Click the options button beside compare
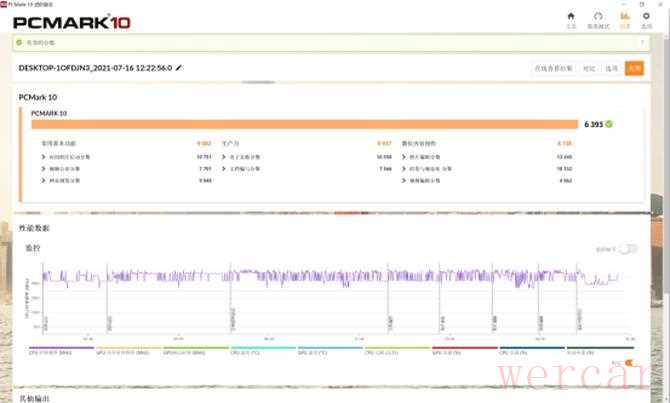This screenshot has height=403, width=670. (611, 68)
